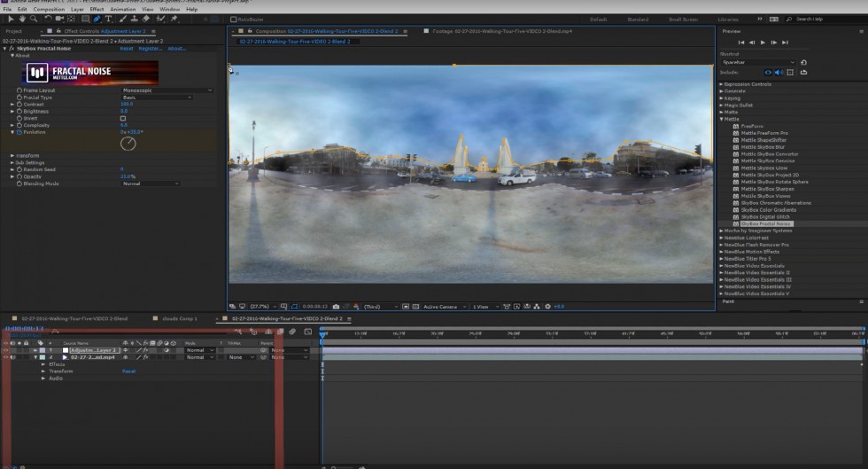Select the Pen tool in the toolbar
Screen dimensions: 868x469
click(97, 19)
